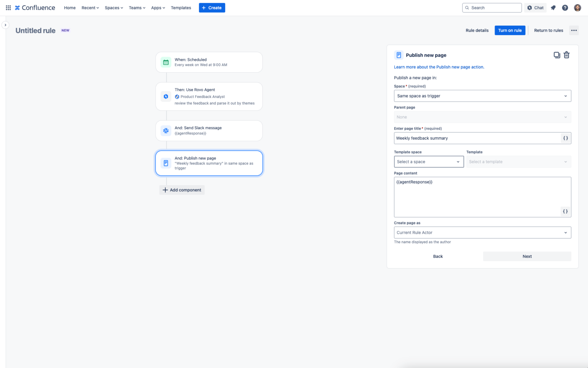This screenshot has width=588, height=368.
Task: Click Learn more about Publish new page action
Action: pyautogui.click(x=439, y=67)
